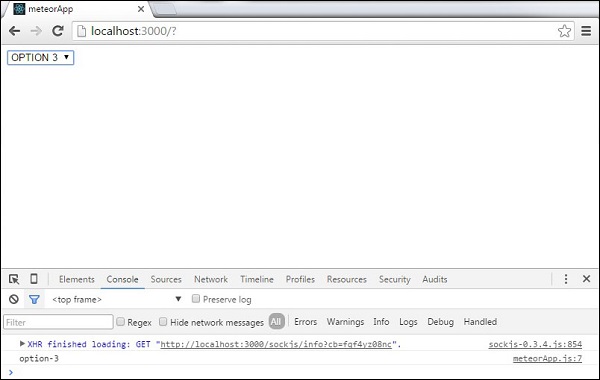Filter console by Errors

[305, 322]
